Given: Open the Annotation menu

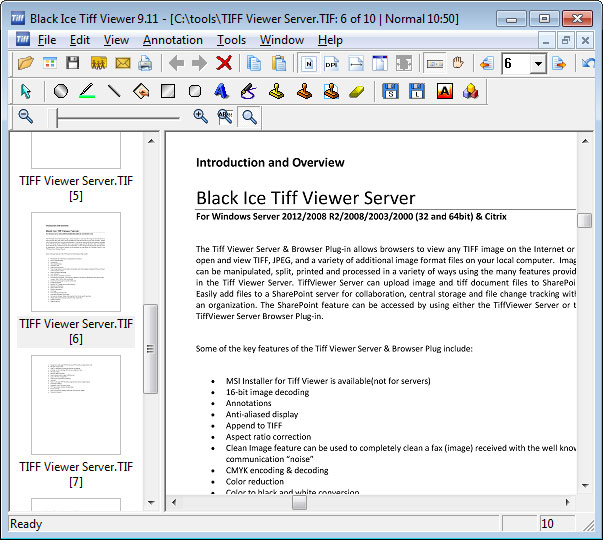Looking at the screenshot, I should [x=173, y=40].
